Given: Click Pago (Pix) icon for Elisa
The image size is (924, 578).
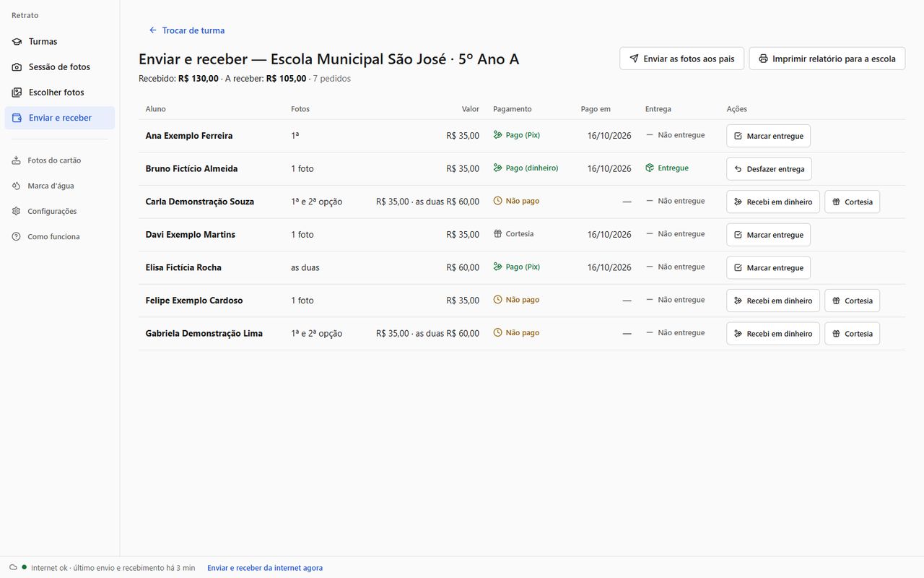Looking at the screenshot, I should (x=497, y=267).
